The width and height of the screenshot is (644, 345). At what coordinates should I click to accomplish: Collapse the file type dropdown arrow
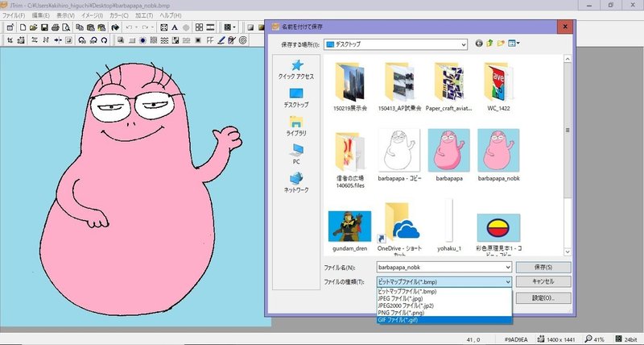[508, 282]
